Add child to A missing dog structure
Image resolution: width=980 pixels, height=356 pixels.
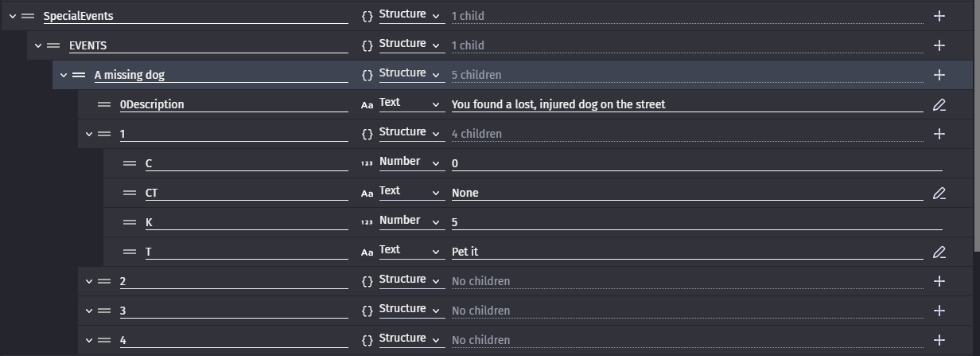tap(939, 75)
